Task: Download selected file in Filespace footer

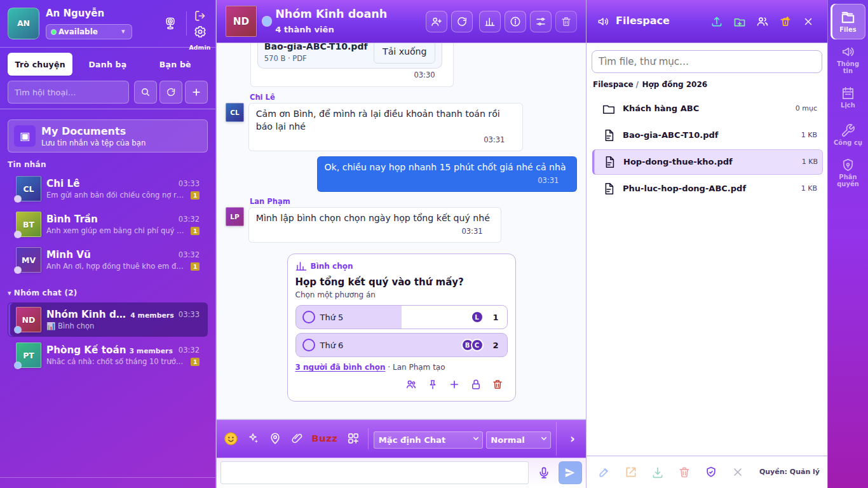Action: coord(658,472)
